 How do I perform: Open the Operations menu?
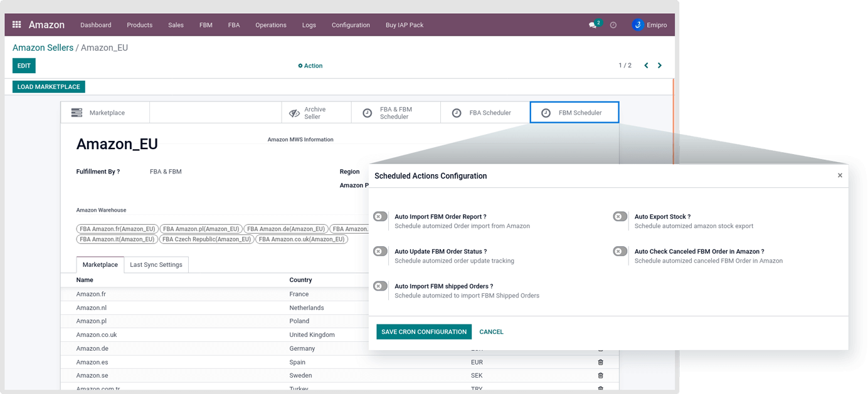270,25
